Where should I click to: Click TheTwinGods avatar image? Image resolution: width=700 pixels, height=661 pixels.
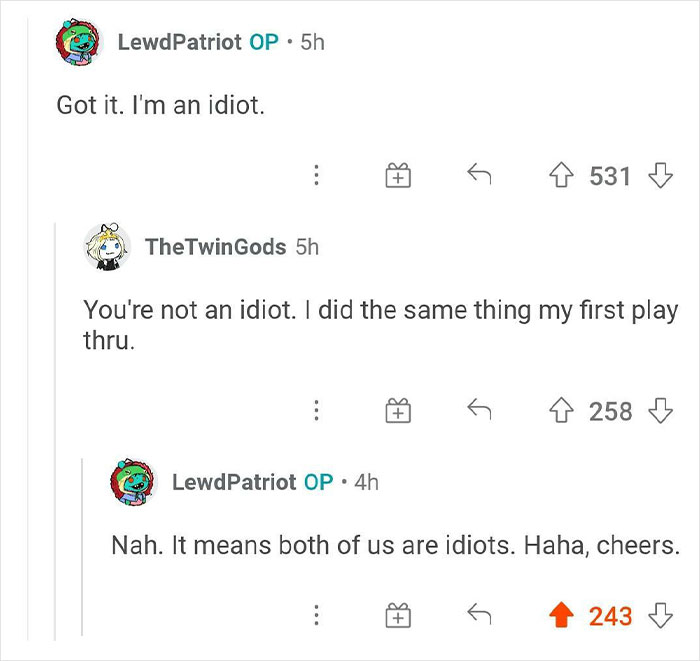[x=108, y=247]
